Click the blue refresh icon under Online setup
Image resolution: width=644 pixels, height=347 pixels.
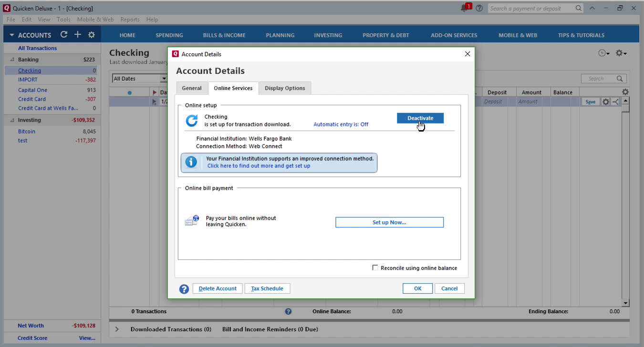(192, 121)
